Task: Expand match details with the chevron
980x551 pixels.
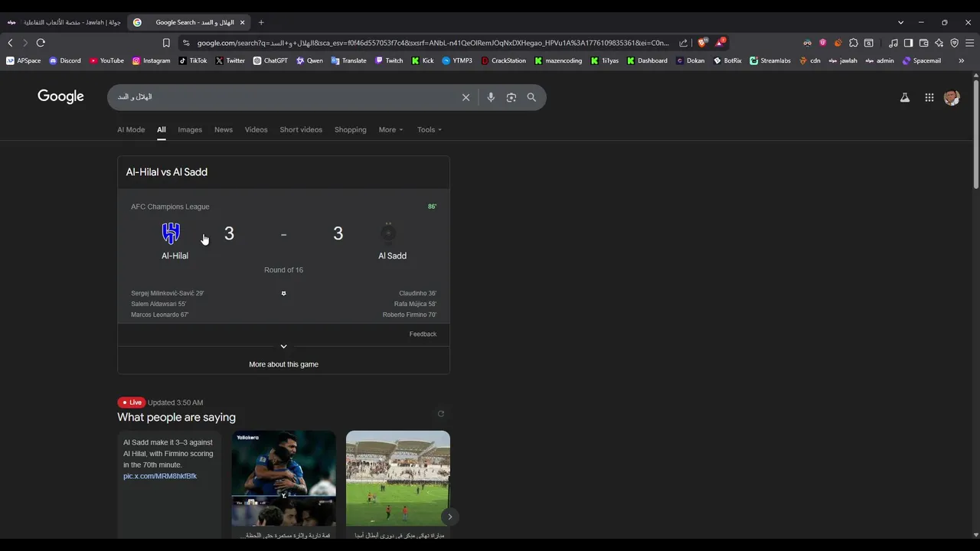Action: coord(283,347)
